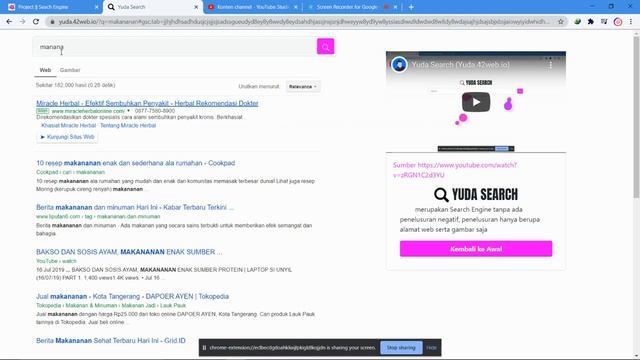Close the Project Search Engine tab
Screen dimensions: 640x360
pos(96,7)
